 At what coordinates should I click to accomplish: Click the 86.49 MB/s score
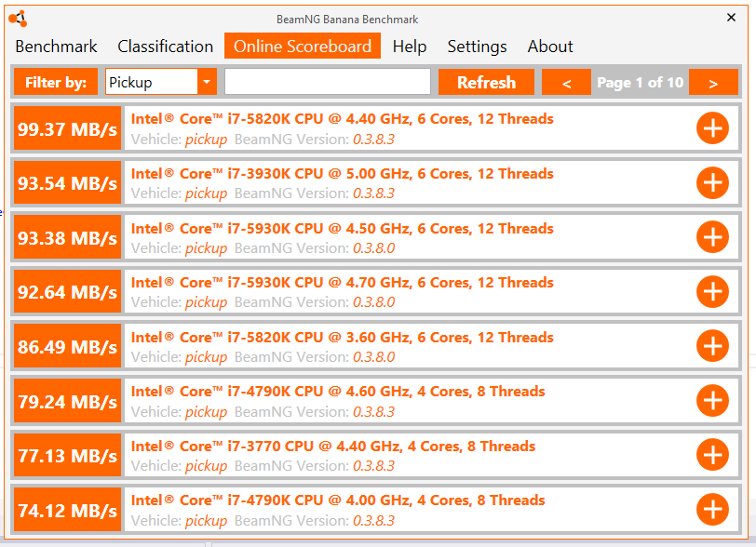point(67,346)
